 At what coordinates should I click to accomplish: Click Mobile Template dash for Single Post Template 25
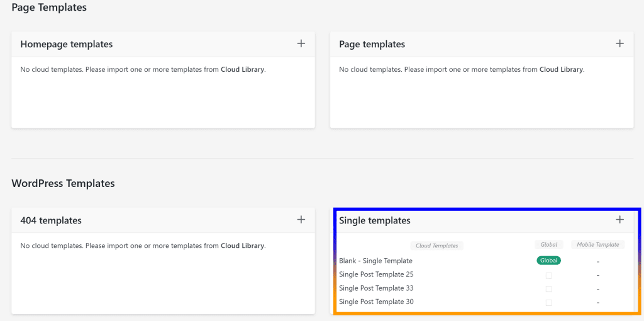pyautogui.click(x=598, y=275)
